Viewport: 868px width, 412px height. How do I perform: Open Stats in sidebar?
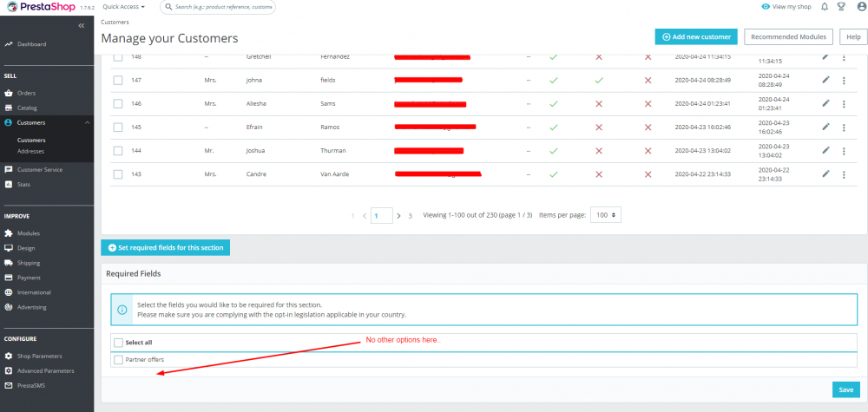(x=23, y=184)
